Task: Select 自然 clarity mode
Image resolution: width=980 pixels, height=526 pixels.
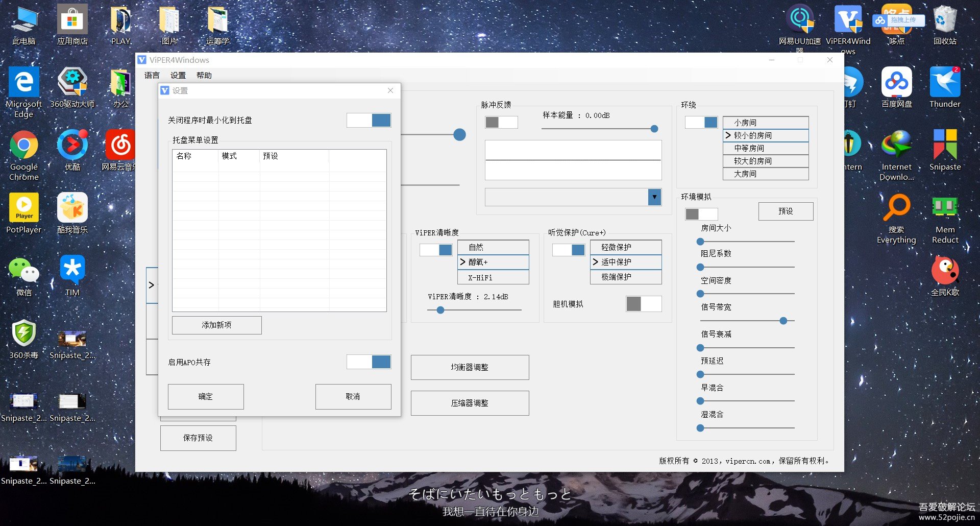Action: (493, 247)
